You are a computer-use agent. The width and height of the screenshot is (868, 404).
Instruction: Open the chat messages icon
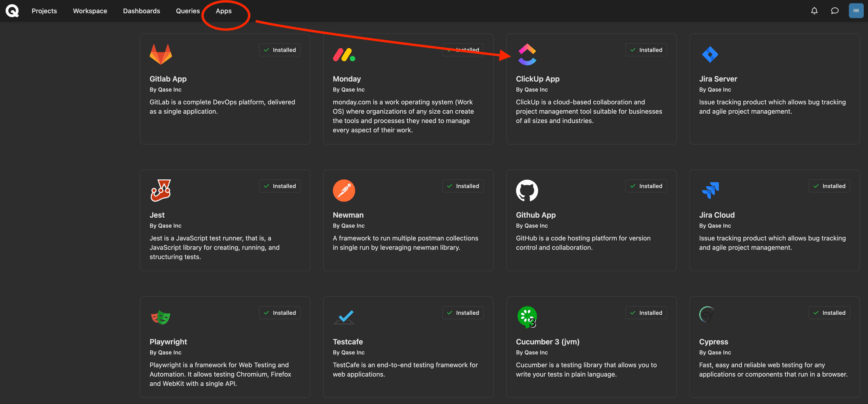click(835, 11)
